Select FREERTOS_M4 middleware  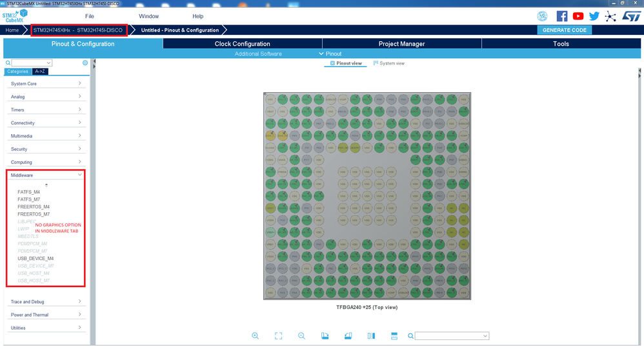coord(34,207)
